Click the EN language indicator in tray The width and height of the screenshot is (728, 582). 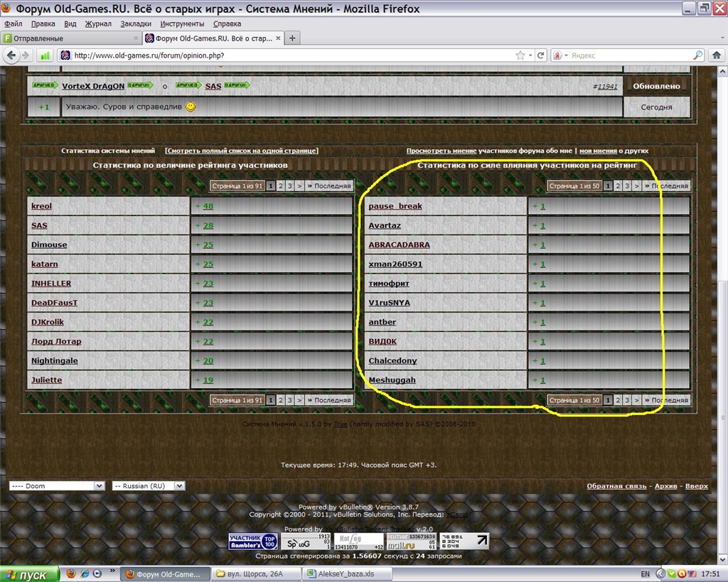click(x=645, y=574)
